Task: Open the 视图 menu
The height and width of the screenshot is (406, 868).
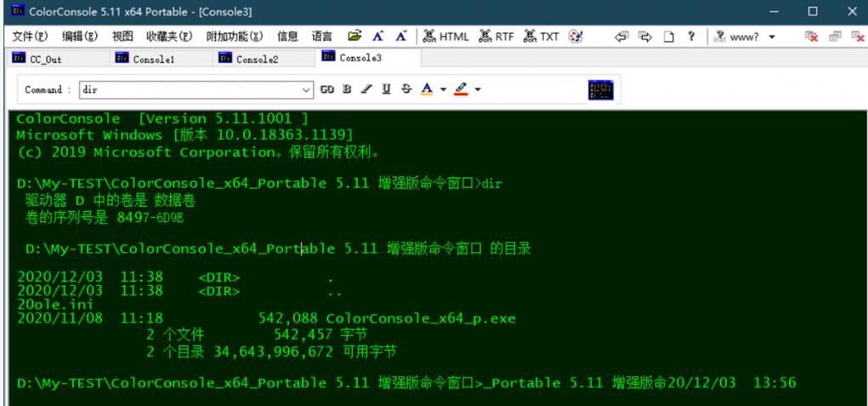Action: click(122, 37)
